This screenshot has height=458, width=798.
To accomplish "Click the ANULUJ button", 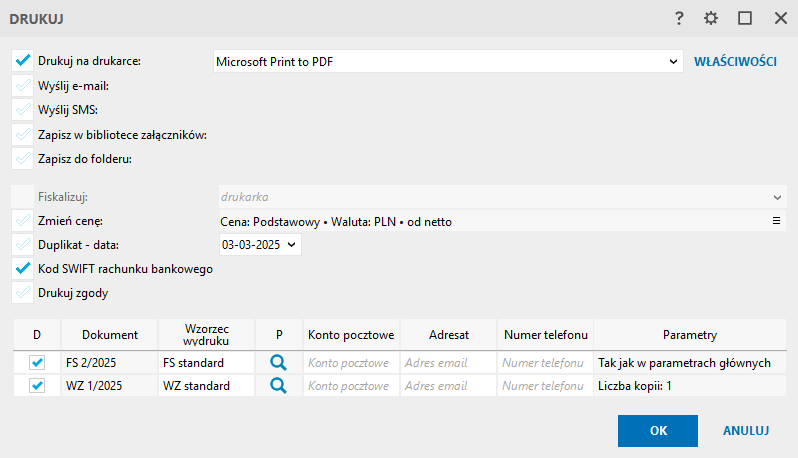I will click(x=745, y=431).
